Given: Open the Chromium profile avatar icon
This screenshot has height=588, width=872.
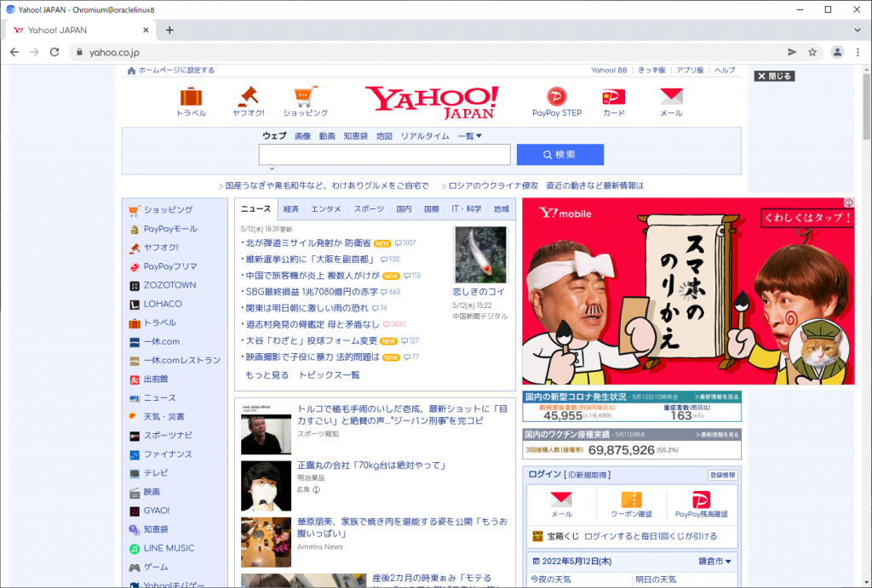Looking at the screenshot, I should [x=837, y=52].
